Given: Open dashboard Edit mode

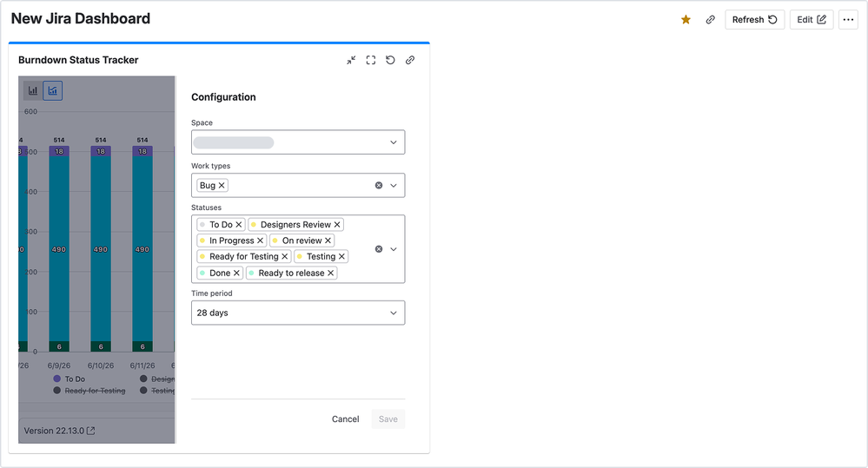Looking at the screenshot, I should point(812,20).
